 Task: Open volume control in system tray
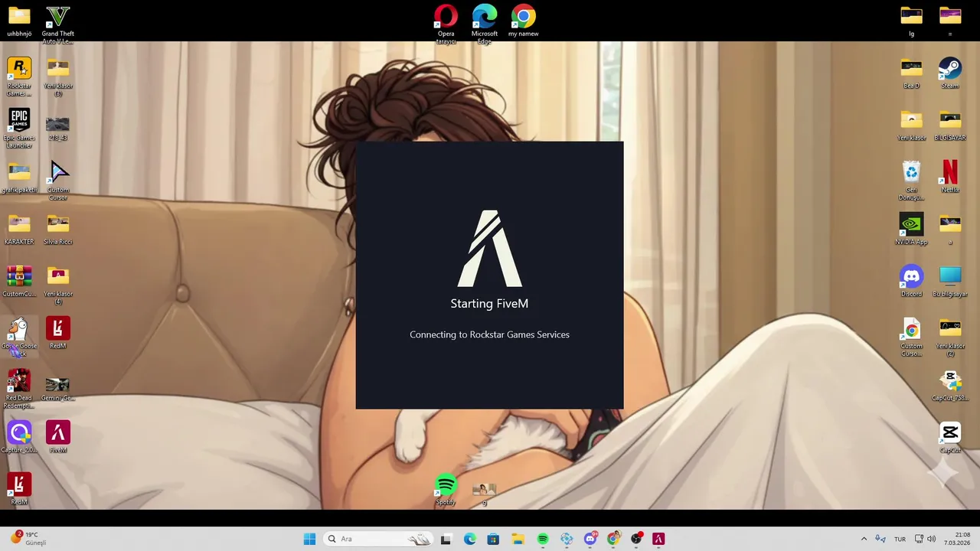(931, 539)
